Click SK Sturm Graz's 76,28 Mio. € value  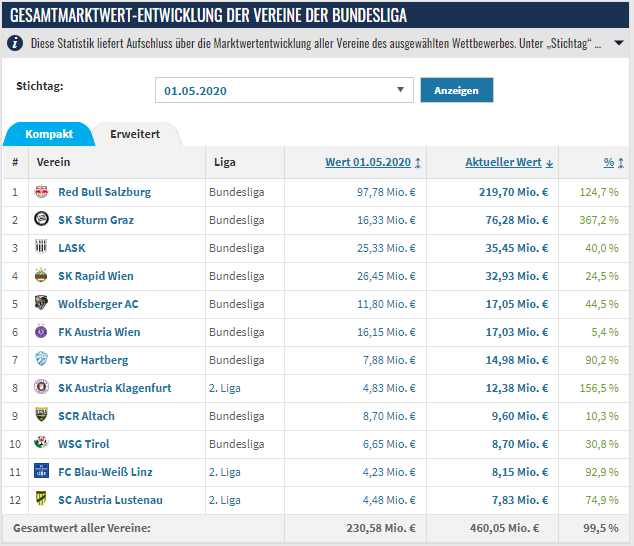(517, 220)
